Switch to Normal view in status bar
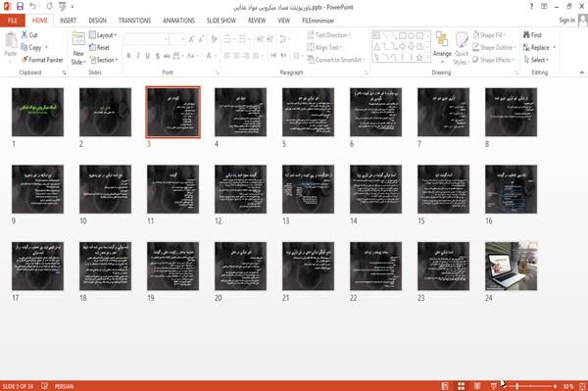588x391 pixels. pyautogui.click(x=445, y=386)
